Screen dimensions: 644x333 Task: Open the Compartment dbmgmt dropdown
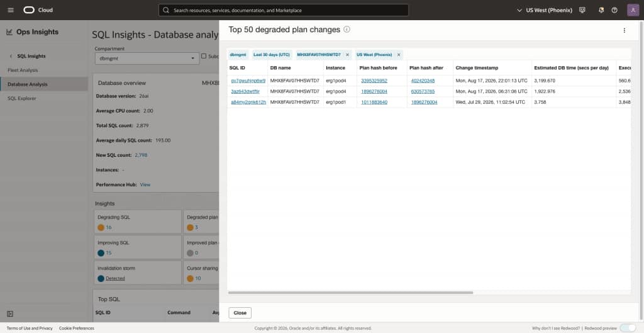(x=147, y=59)
